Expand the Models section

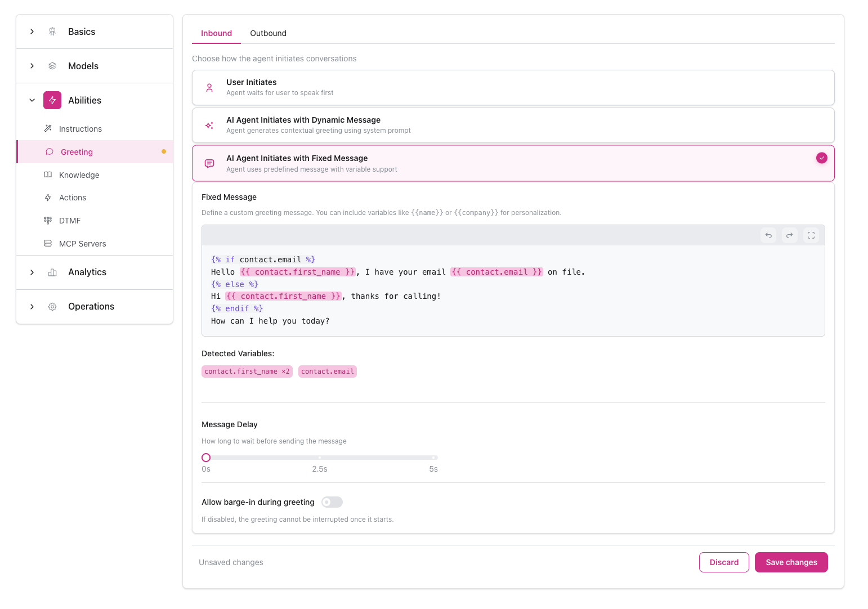pyautogui.click(x=32, y=66)
